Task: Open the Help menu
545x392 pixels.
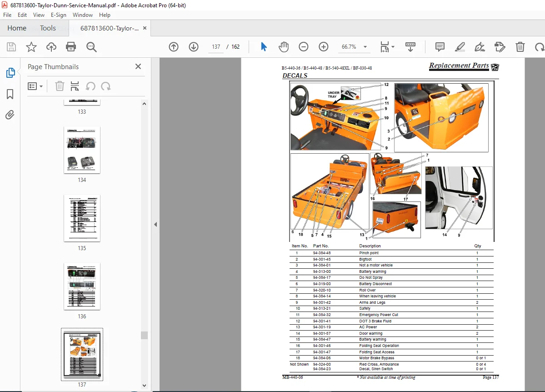Action: click(x=105, y=15)
